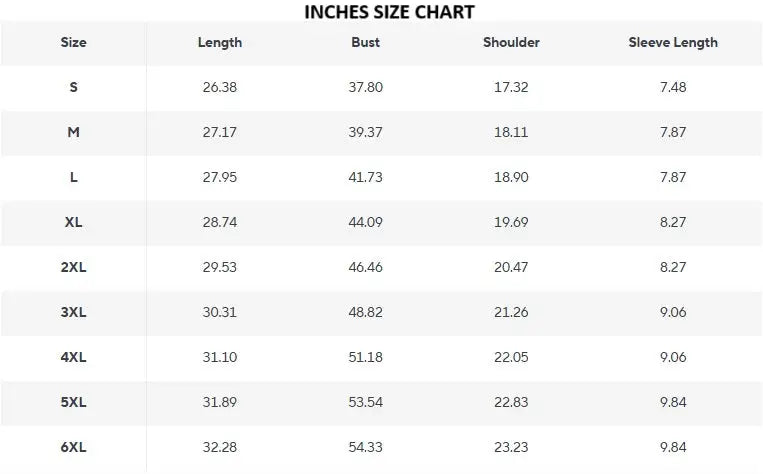Click the XL size row label

[73, 222]
